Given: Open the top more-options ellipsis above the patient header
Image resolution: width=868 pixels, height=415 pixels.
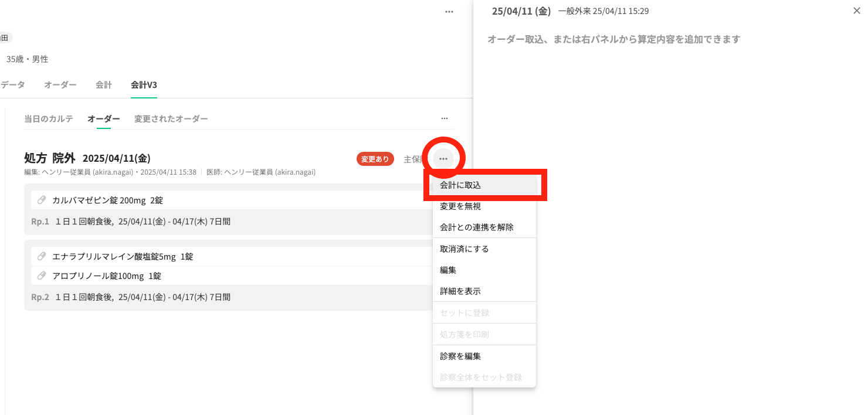Looking at the screenshot, I should click(449, 11).
